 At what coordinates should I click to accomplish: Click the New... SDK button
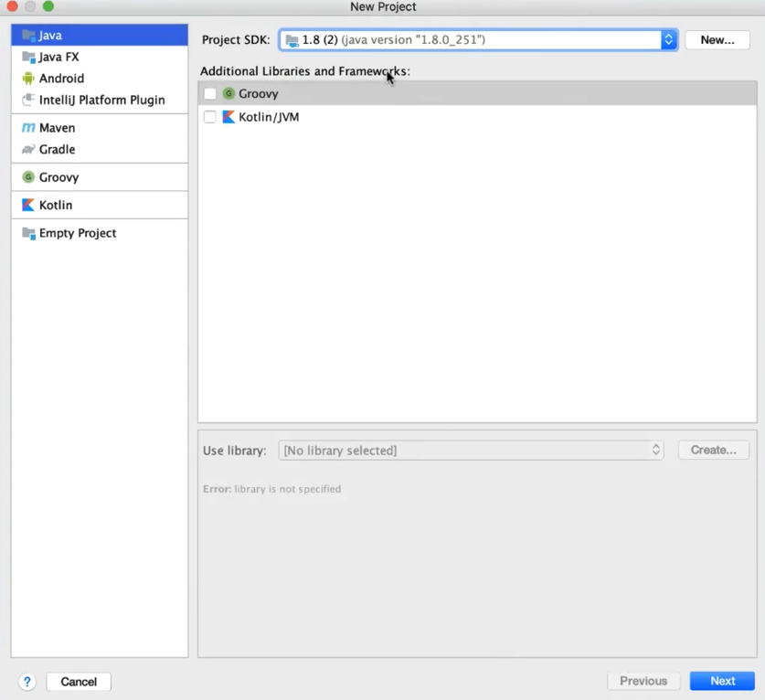point(717,40)
